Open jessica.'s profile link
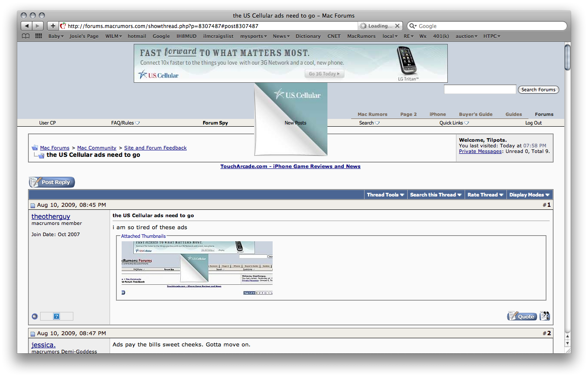This screenshot has width=588, height=377. (x=44, y=345)
